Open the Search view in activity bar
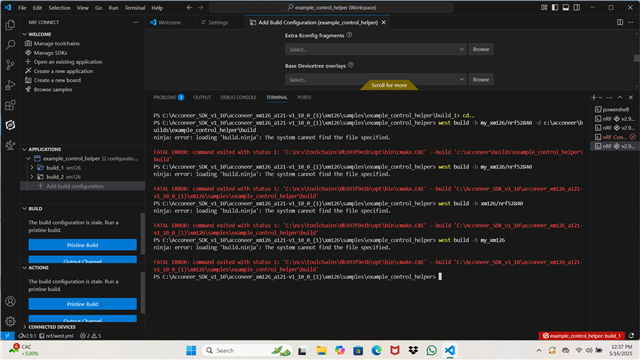 (x=10, y=44)
